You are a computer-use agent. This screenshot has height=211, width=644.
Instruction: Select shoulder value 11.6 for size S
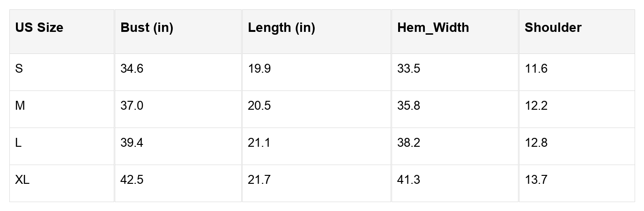pos(536,69)
